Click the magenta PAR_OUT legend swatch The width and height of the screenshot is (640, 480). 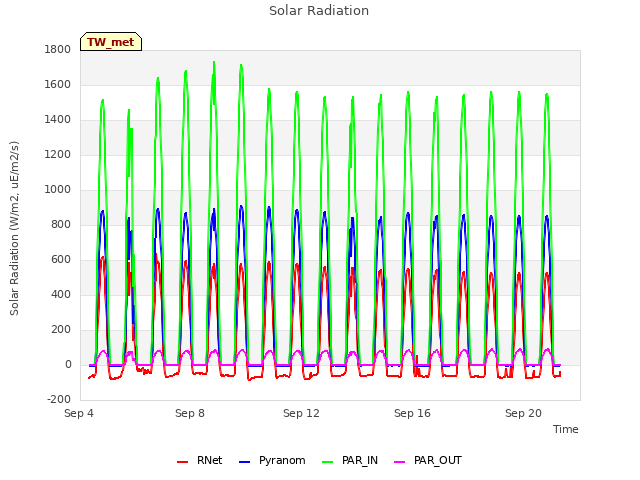[x=400, y=462]
